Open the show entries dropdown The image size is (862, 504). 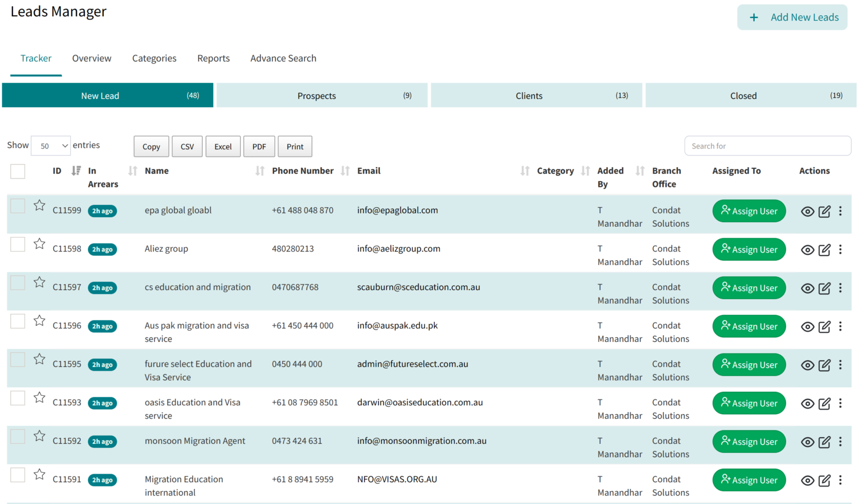click(x=51, y=146)
